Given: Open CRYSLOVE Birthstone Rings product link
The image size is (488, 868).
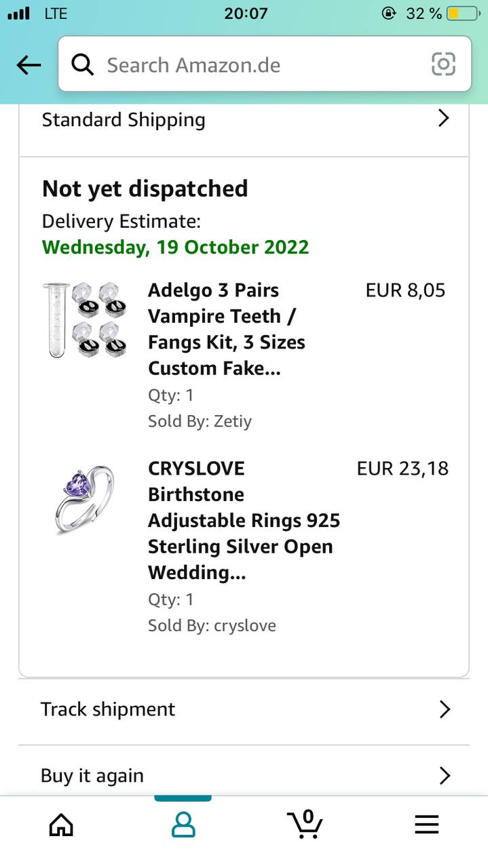Looking at the screenshot, I should point(244,520).
